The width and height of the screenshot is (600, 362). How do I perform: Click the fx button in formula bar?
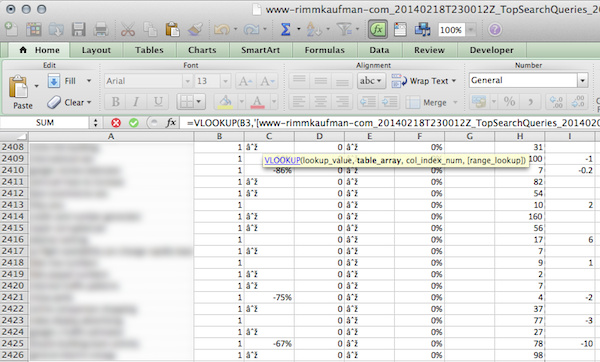click(171, 123)
